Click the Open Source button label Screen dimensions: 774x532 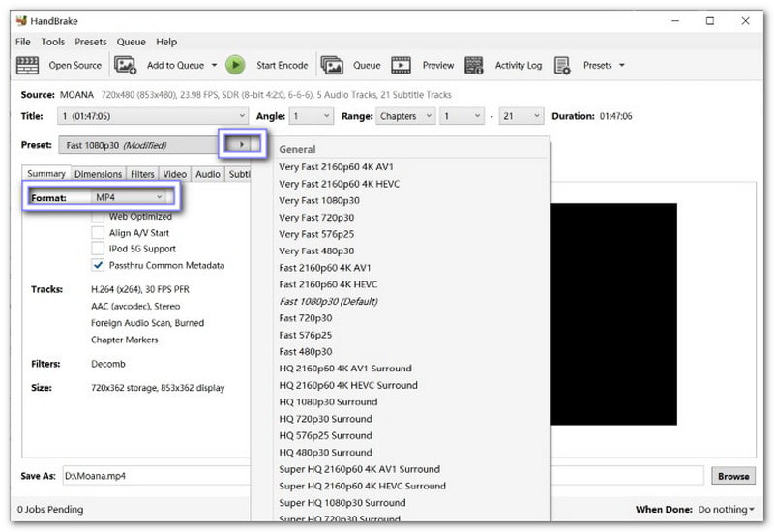[x=75, y=65]
